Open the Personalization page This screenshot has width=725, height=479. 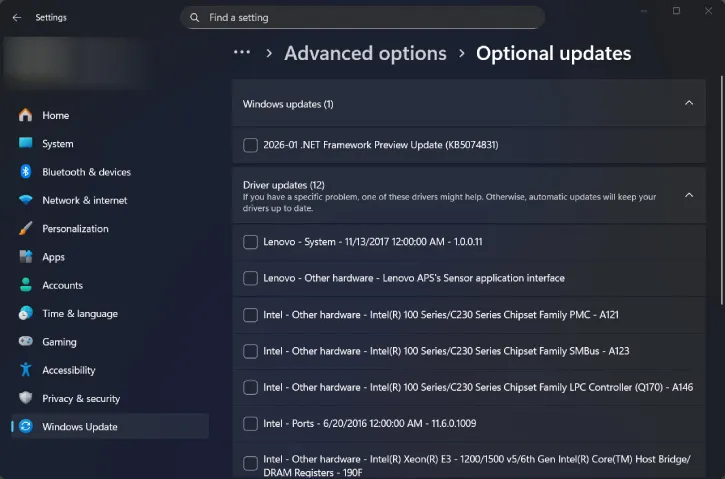click(110, 228)
